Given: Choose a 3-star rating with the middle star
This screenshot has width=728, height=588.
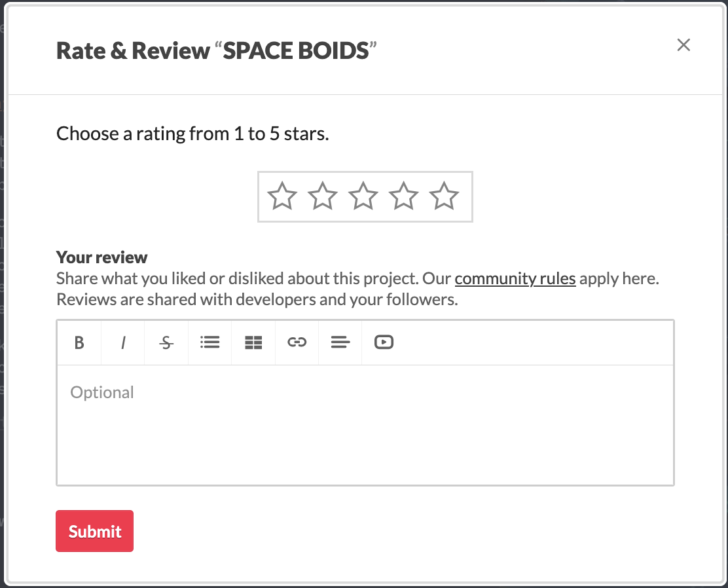Looking at the screenshot, I should [363, 196].
